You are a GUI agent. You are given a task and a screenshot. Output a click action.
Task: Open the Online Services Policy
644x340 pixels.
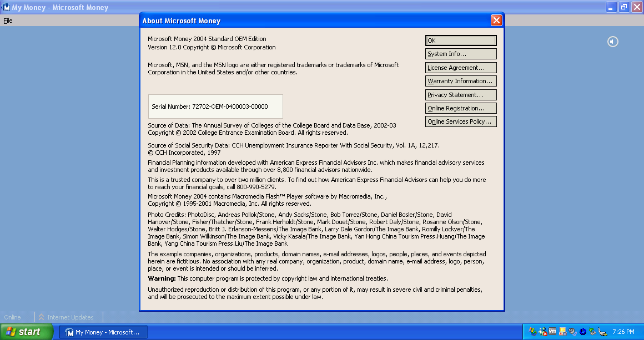pos(460,121)
